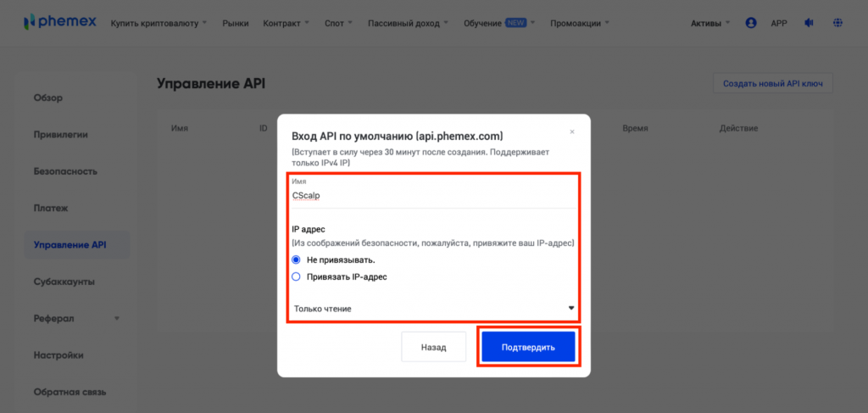Select the 'Привязать IP-адрес' radio option
The height and width of the screenshot is (413, 868).
(x=296, y=276)
